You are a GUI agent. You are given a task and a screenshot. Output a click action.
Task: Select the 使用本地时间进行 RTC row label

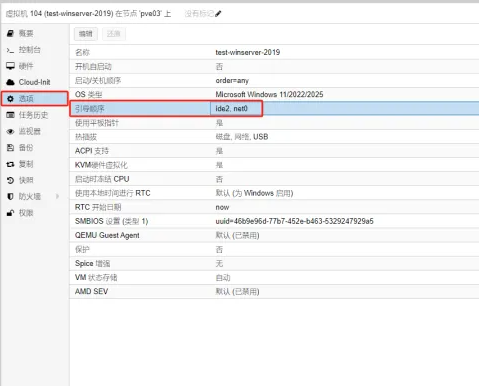pyautogui.click(x=113, y=193)
